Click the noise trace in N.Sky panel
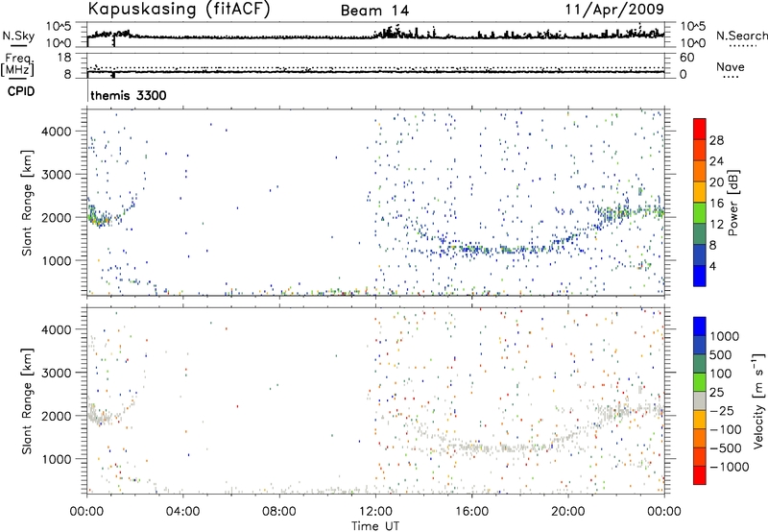Viewport: 768px width, 532px height. [375, 36]
